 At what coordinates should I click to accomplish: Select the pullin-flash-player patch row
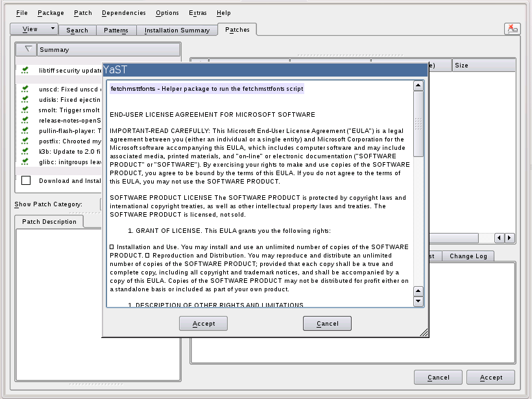pyautogui.click(x=58, y=130)
